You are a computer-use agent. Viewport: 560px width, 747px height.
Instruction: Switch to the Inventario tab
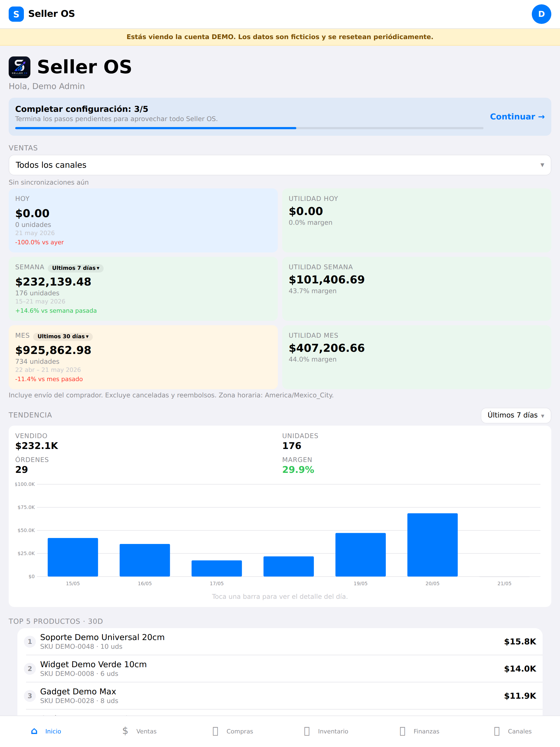pos(326,731)
